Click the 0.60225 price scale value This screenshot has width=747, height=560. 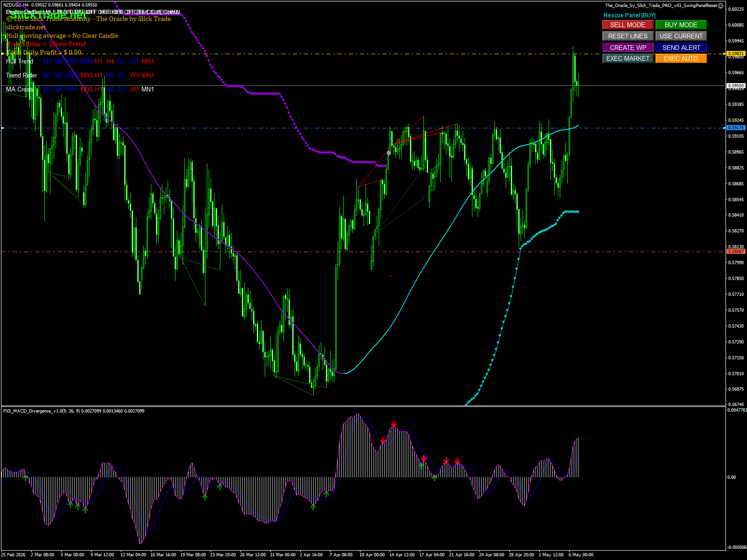point(736,9)
